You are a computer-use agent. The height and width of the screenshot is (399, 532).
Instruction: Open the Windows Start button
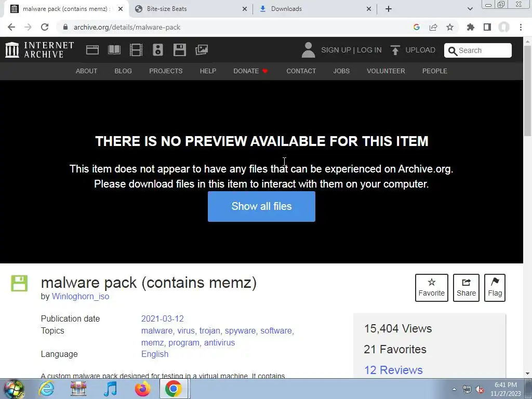14,389
